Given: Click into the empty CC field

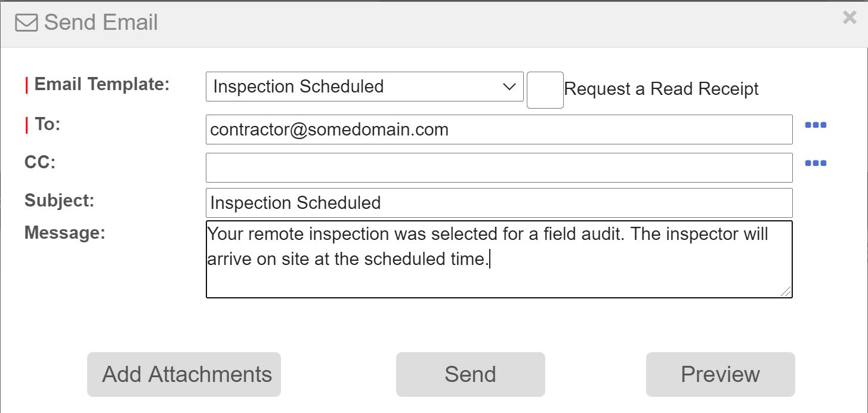Looking at the screenshot, I should [499, 168].
